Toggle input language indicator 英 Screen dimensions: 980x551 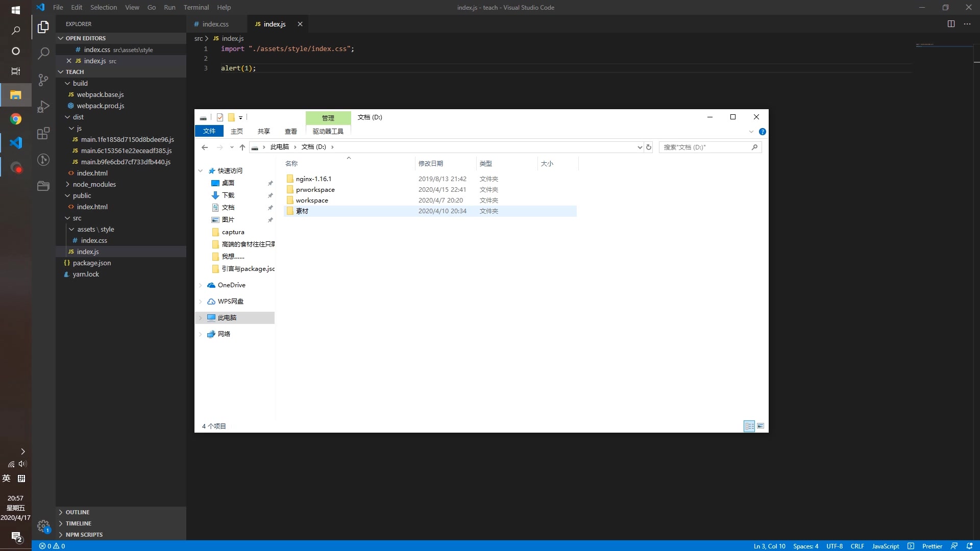(x=6, y=478)
